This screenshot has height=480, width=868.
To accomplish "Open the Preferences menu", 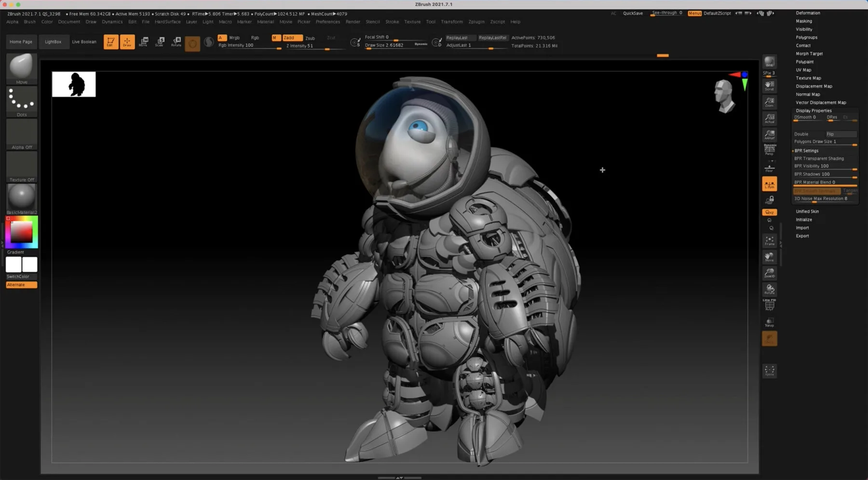I will (328, 22).
